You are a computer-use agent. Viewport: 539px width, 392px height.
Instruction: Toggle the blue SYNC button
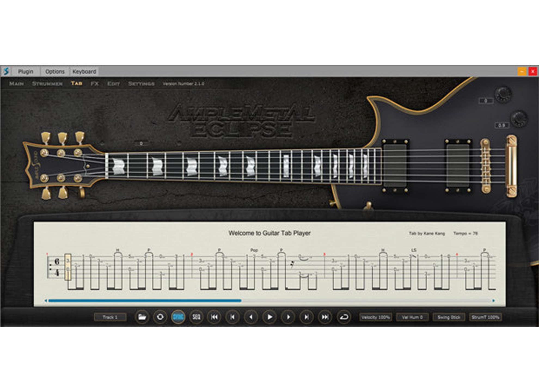coord(178,317)
